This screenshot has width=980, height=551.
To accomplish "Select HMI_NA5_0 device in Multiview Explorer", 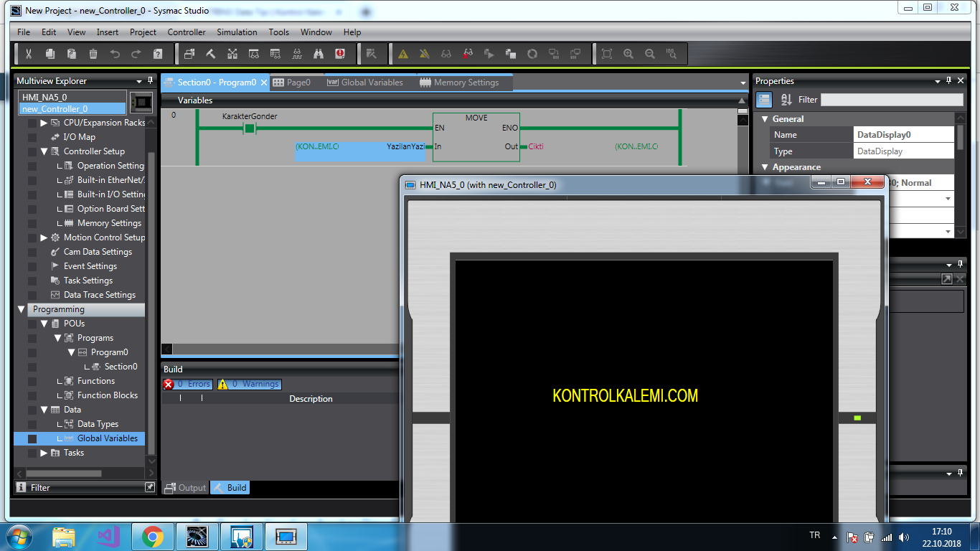I will (x=72, y=97).
